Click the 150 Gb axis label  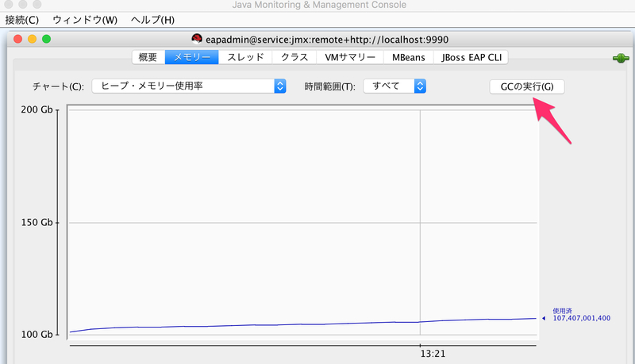(37, 222)
